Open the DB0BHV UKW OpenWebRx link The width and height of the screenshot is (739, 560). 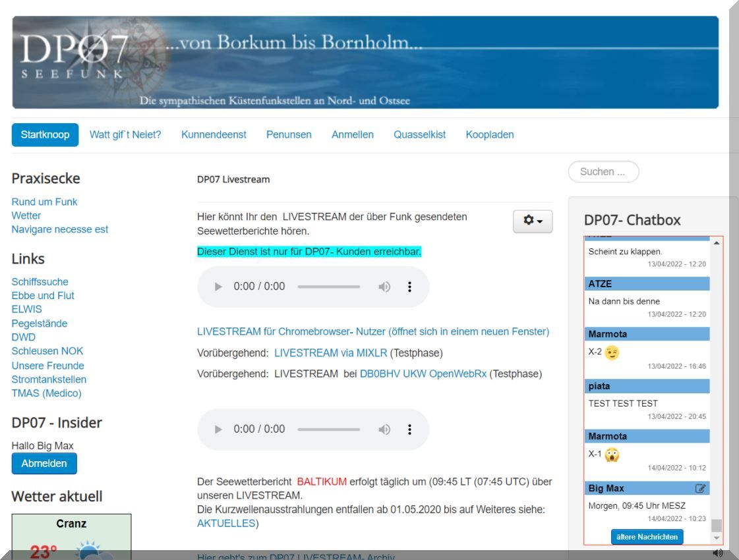pyautogui.click(x=423, y=374)
